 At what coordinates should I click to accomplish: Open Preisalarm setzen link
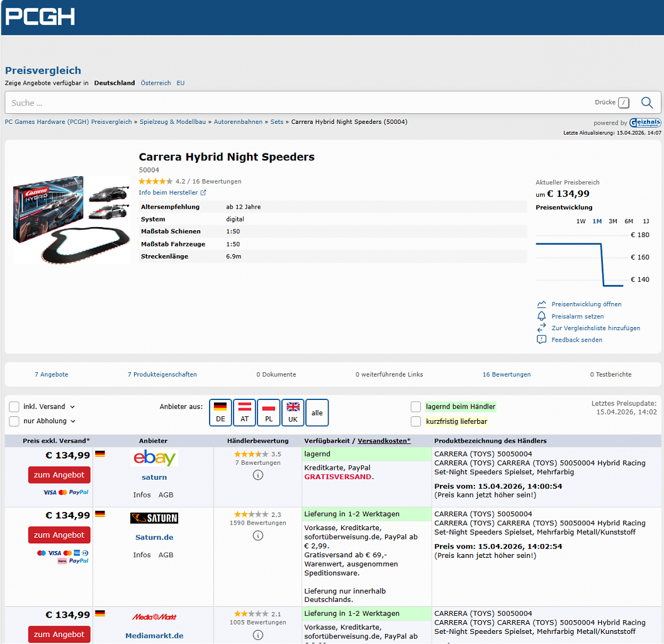(578, 316)
